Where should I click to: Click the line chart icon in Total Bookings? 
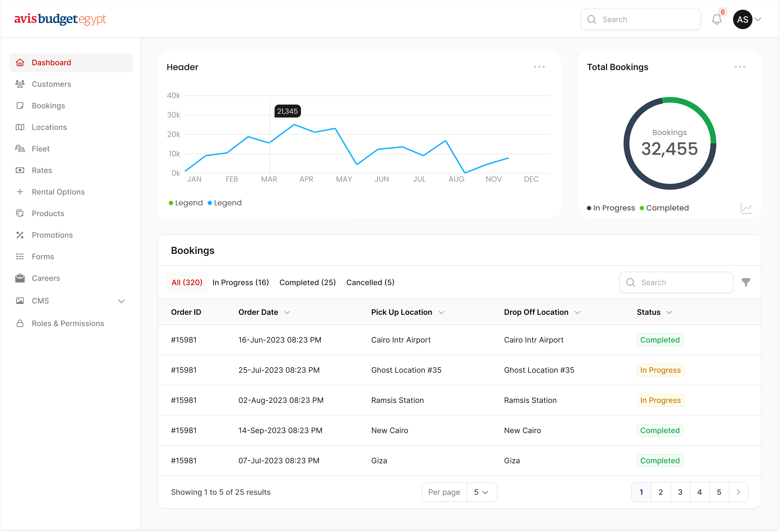click(746, 208)
